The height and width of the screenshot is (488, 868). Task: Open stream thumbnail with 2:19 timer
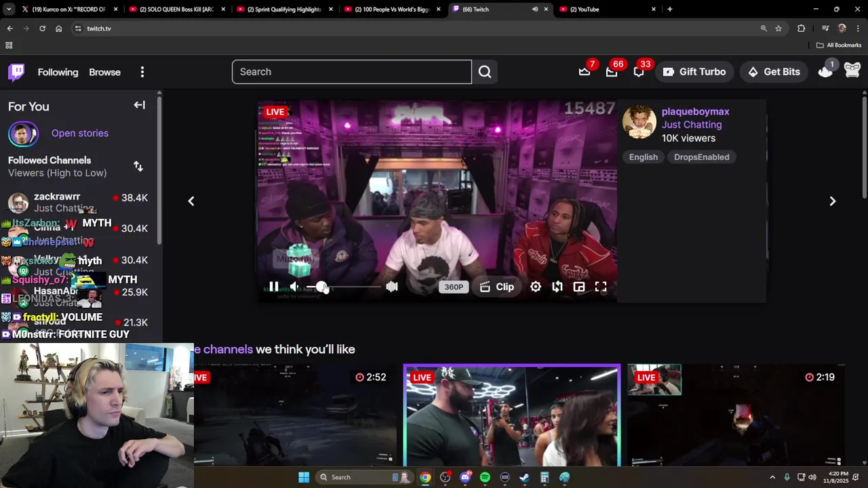[x=736, y=416]
